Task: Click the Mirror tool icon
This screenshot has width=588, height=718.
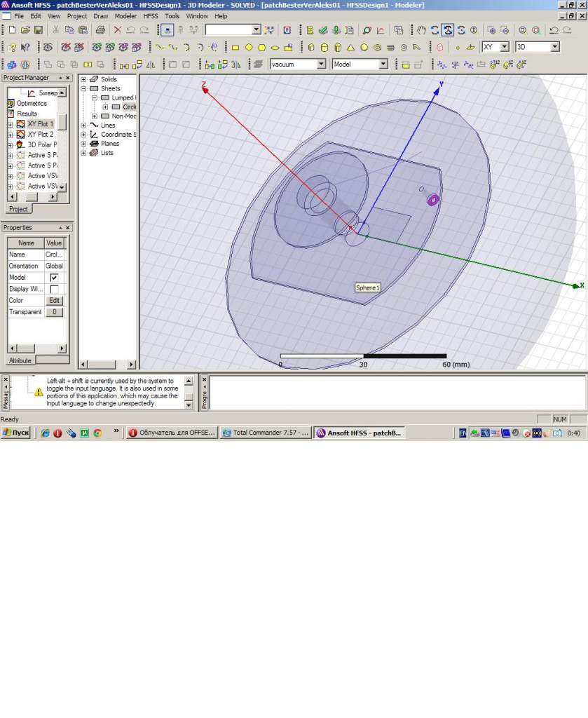Action: 151,65
